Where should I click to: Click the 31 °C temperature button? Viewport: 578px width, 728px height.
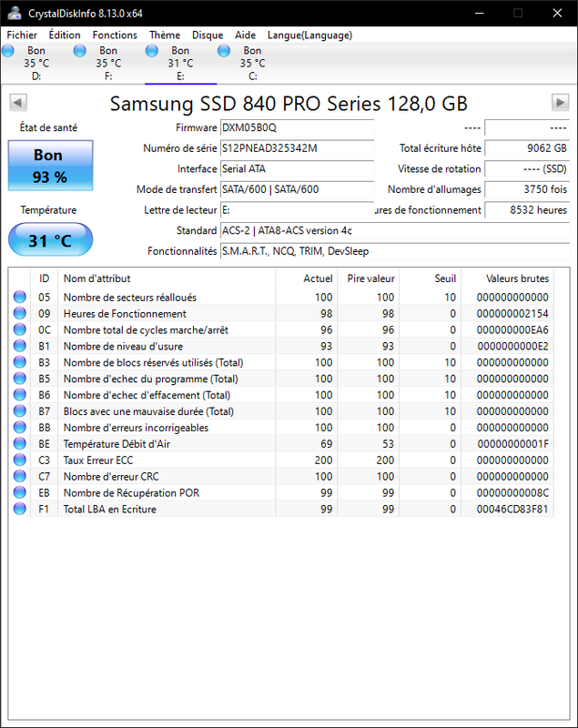[50, 239]
